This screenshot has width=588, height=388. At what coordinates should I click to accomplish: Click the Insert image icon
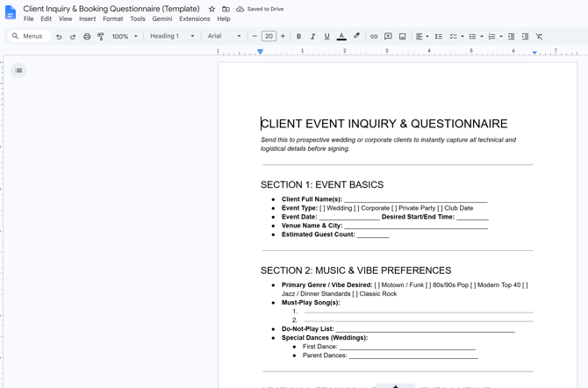click(x=402, y=36)
